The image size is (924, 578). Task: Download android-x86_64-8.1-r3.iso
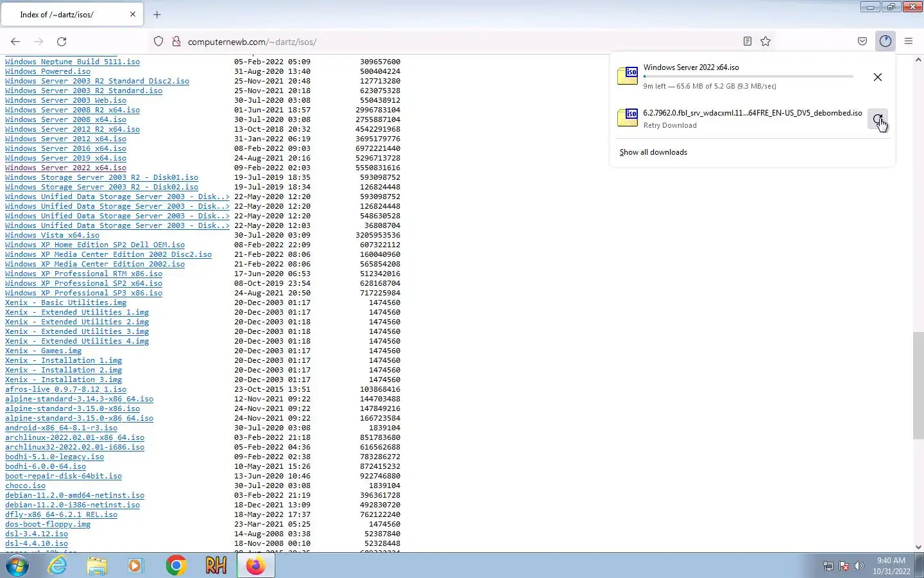click(61, 428)
